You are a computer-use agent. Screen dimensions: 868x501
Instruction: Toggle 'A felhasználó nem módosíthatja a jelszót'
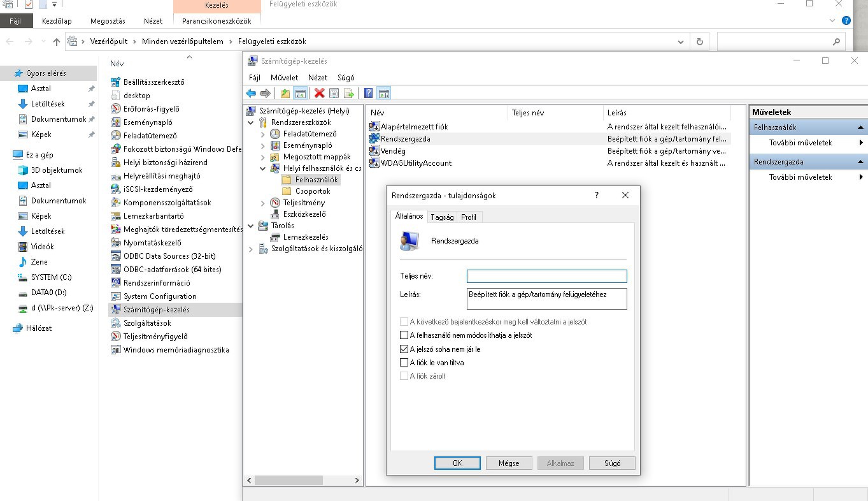click(x=404, y=335)
